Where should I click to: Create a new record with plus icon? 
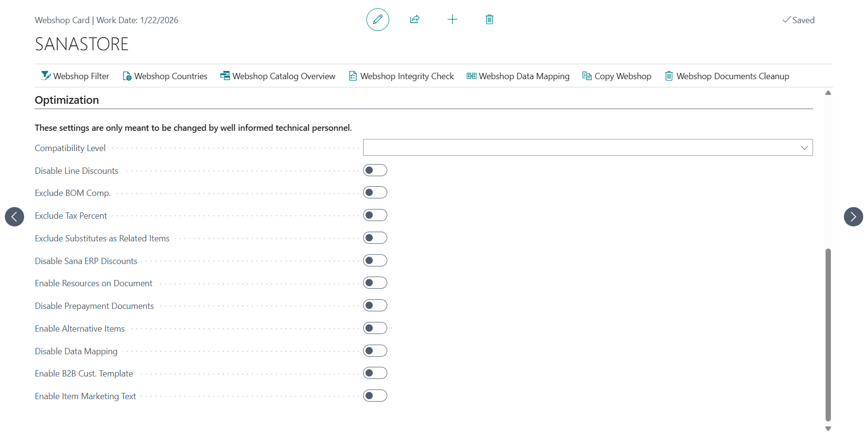click(452, 20)
